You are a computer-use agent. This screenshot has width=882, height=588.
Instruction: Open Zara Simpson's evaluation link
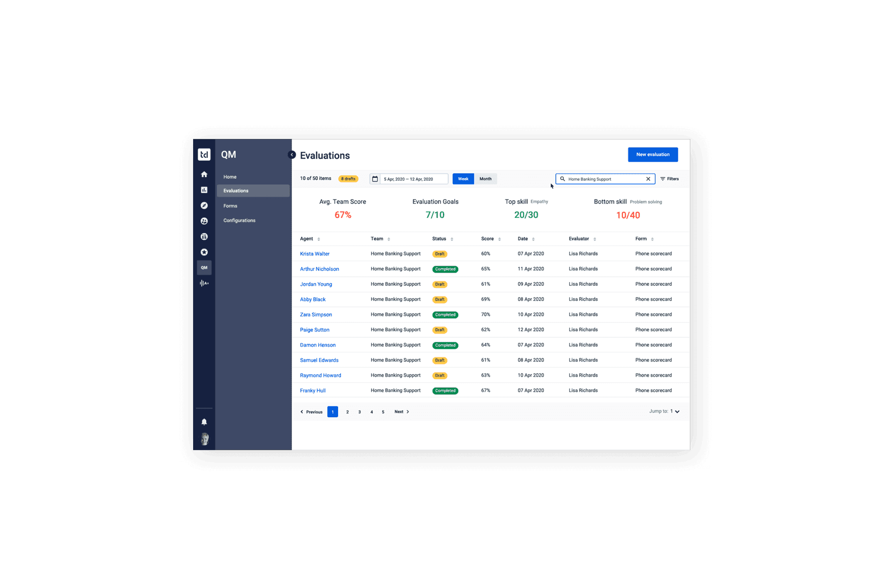point(316,315)
